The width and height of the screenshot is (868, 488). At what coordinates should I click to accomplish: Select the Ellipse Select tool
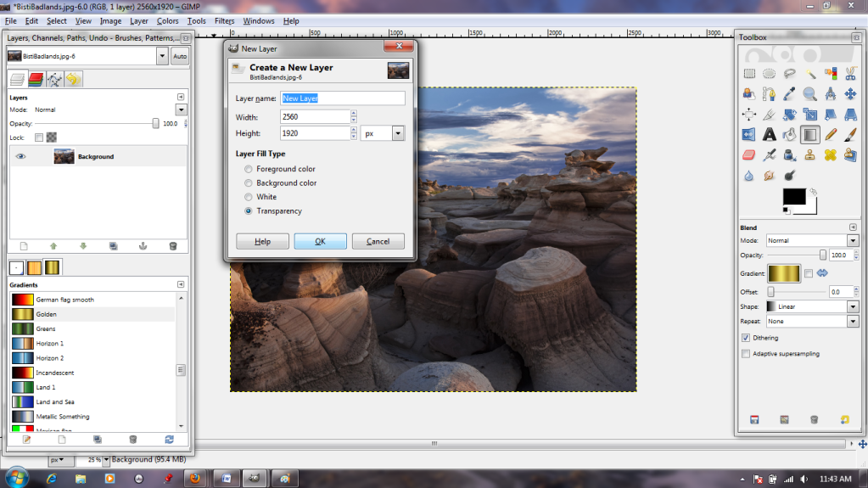[x=769, y=74]
